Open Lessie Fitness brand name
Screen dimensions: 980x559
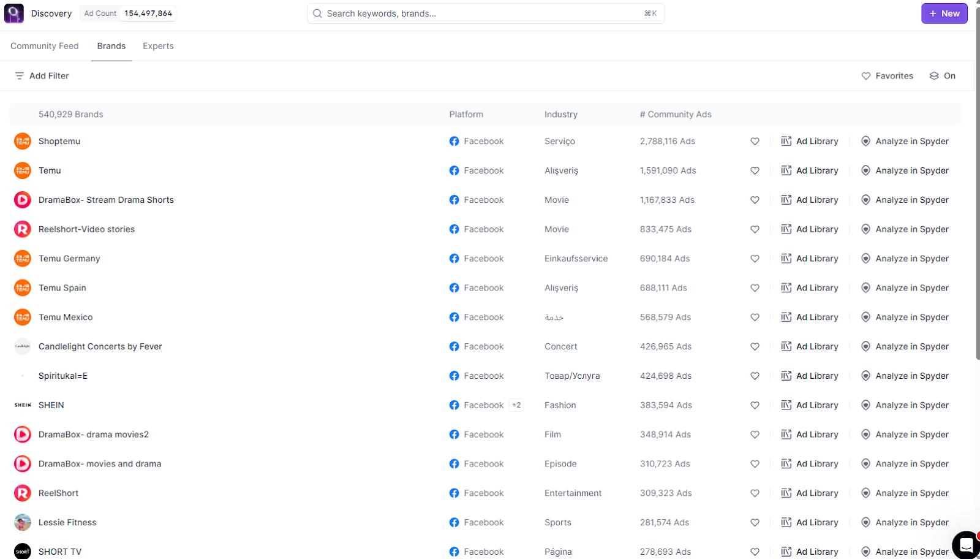coord(67,522)
